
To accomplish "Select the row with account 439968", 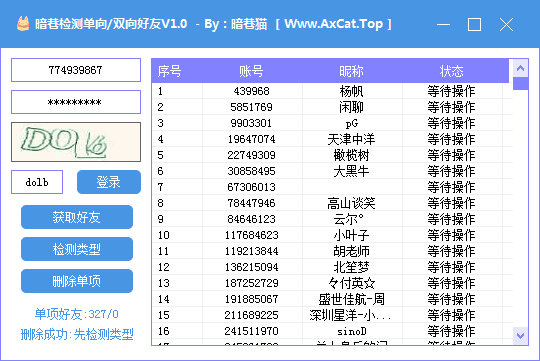I will [x=332, y=91].
